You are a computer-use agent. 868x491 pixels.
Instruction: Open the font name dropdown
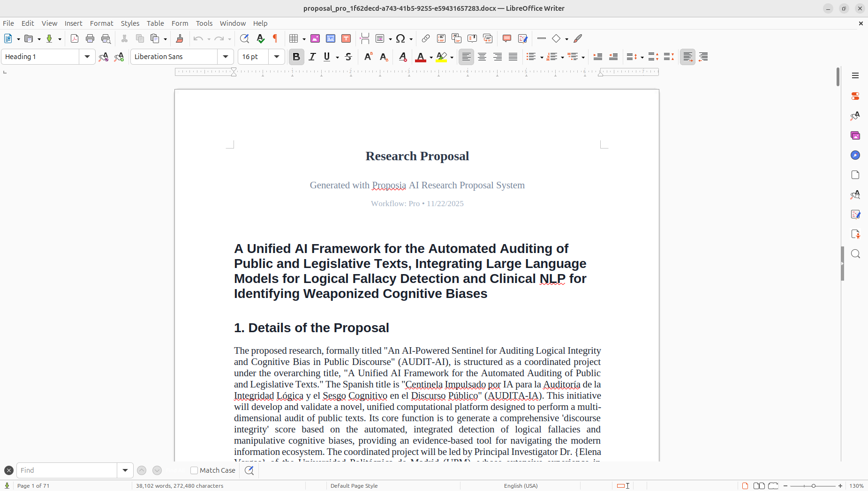point(226,56)
